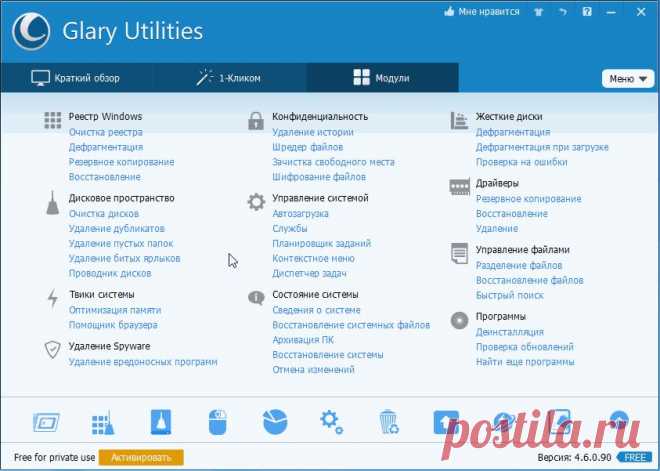Click the Реестр Windows grid icon
The image size is (660, 471).
[53, 120]
